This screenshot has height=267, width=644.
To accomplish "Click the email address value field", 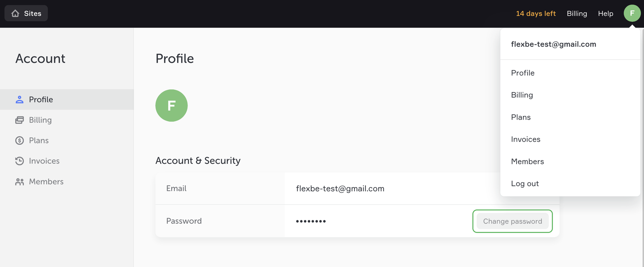I will click(340, 189).
